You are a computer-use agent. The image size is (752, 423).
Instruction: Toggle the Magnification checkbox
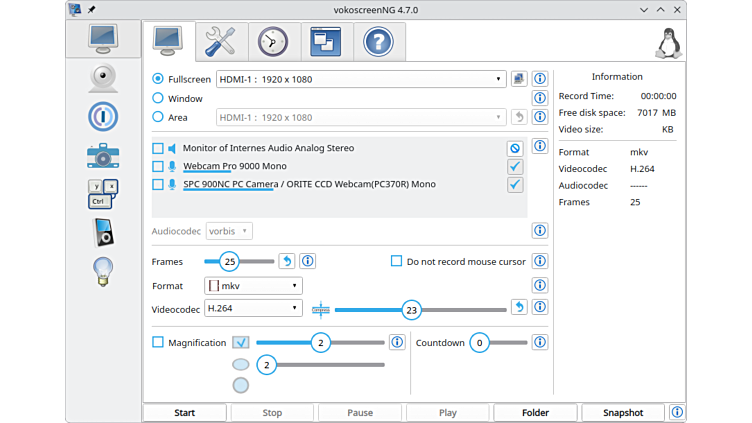(x=158, y=342)
